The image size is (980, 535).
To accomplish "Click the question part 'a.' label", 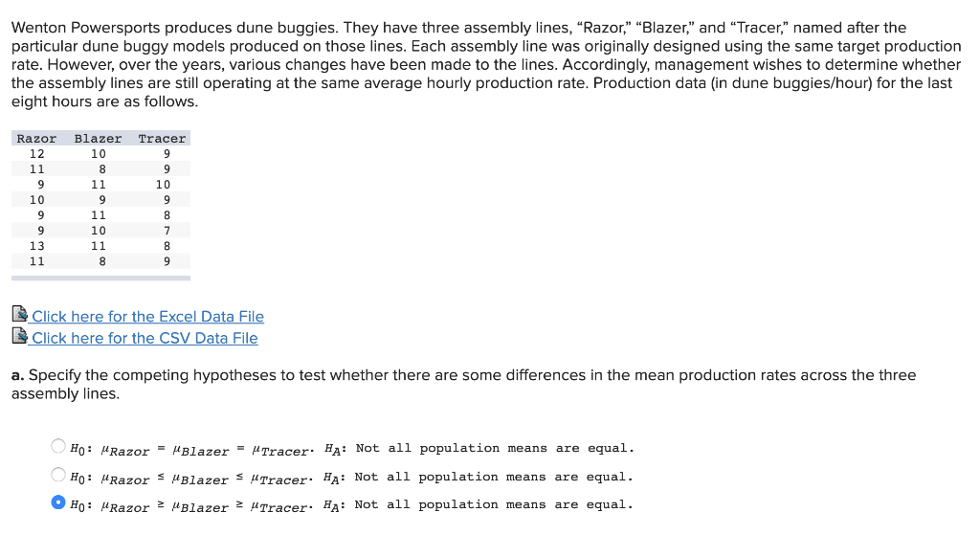I will 17,375.
